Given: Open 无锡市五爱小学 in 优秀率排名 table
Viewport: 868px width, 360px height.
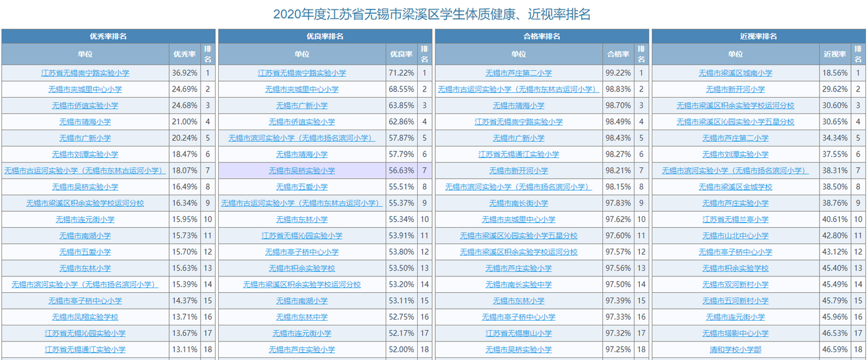Looking at the screenshot, I should coord(85,252).
